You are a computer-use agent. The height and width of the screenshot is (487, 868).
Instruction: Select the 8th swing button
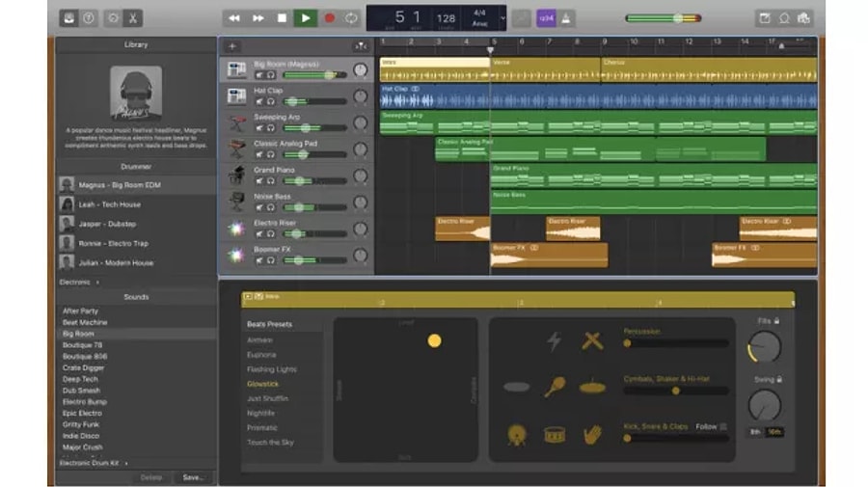(755, 431)
